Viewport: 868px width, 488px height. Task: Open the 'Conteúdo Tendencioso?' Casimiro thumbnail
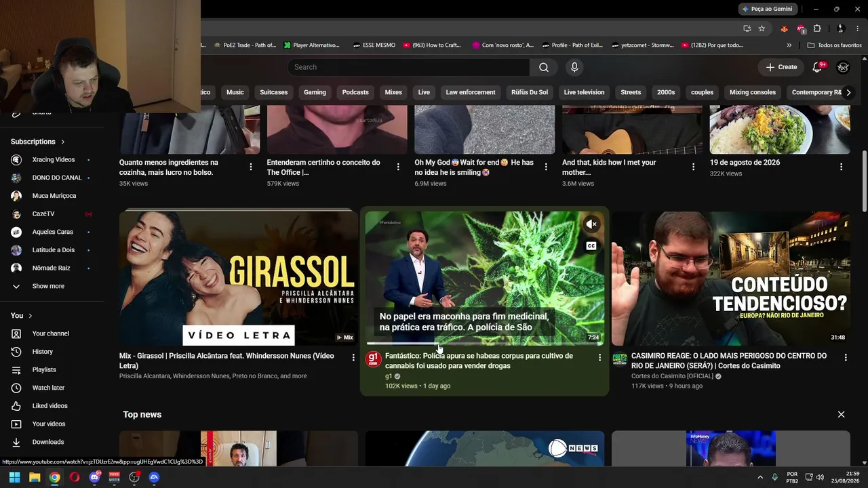(730, 278)
